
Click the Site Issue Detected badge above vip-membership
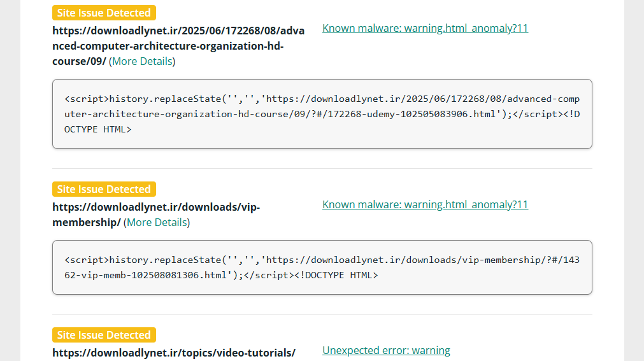point(104,189)
